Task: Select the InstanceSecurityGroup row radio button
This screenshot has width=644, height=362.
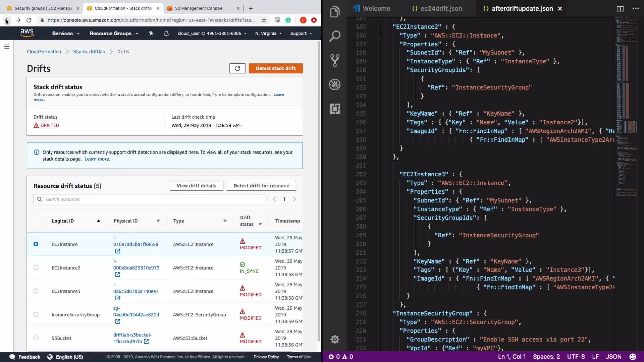Action: (36, 314)
